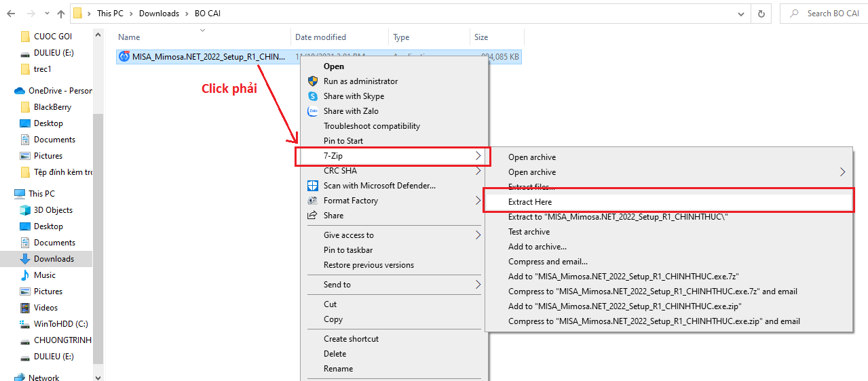Image resolution: width=868 pixels, height=381 pixels.
Task: Choose Copy from the context menu
Action: point(333,319)
